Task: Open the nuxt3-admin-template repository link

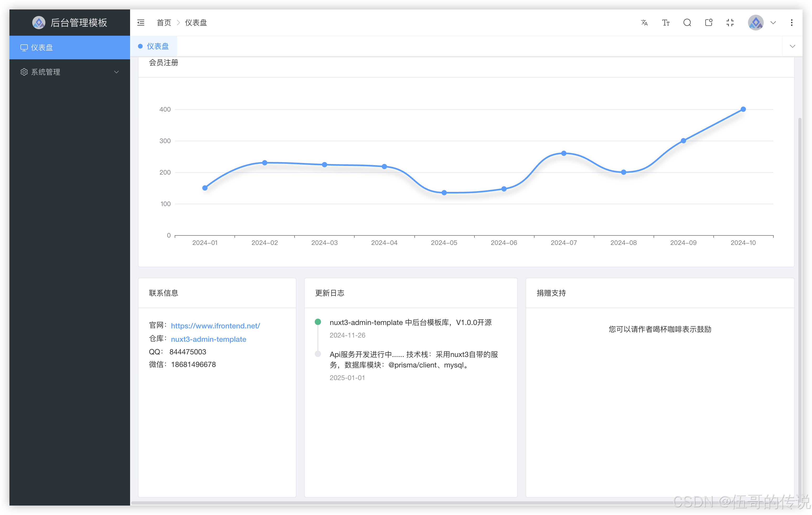Action: tap(209, 339)
